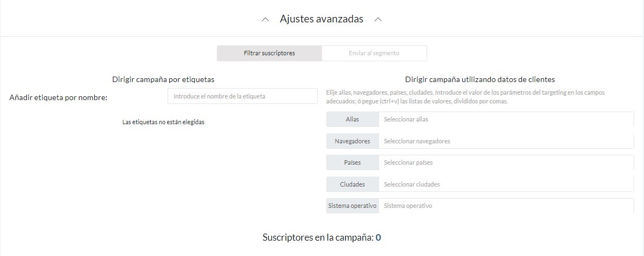Viewport: 644px width, 256px height.
Task: Collapse section with left chevron icon
Action: [x=265, y=19]
